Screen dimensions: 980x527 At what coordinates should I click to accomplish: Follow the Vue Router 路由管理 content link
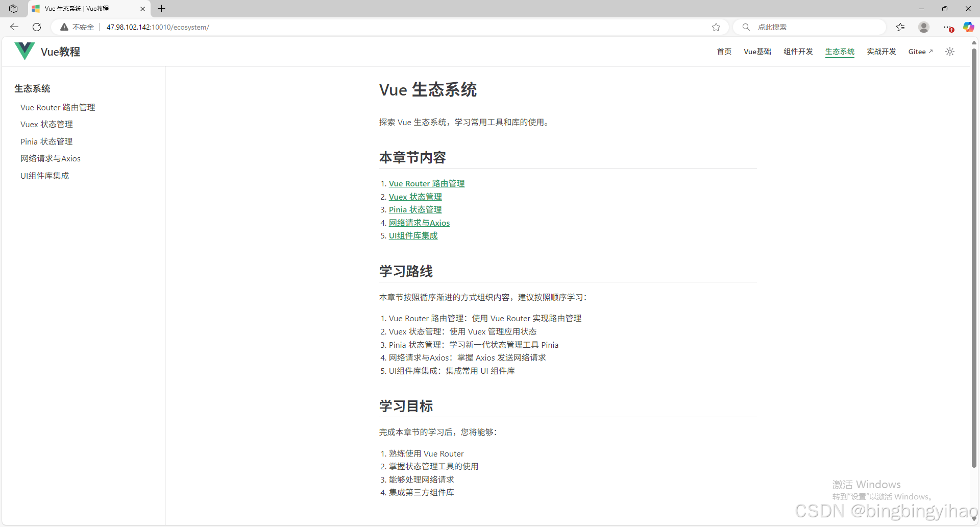click(427, 183)
